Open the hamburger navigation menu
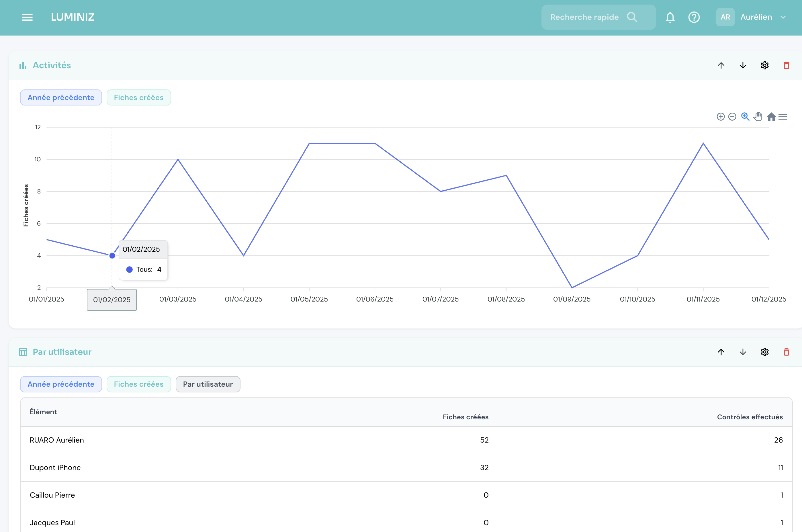This screenshot has height=532, width=802. pos(27,17)
